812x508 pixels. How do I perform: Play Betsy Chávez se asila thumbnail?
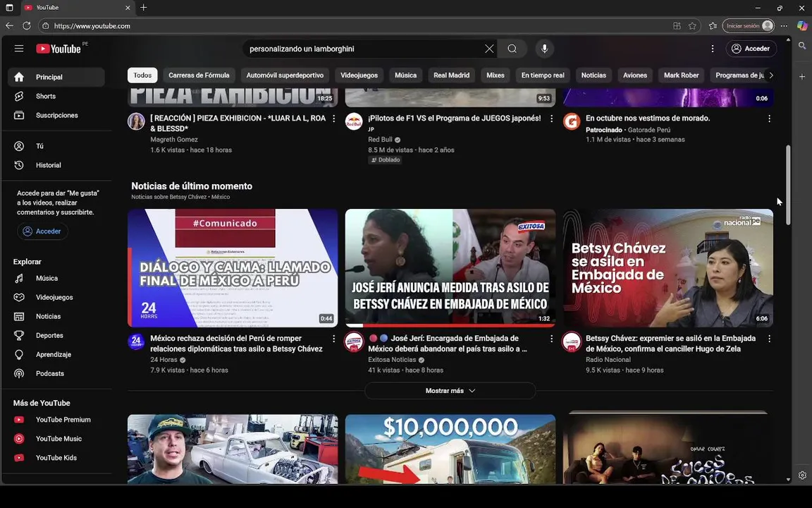pos(668,268)
